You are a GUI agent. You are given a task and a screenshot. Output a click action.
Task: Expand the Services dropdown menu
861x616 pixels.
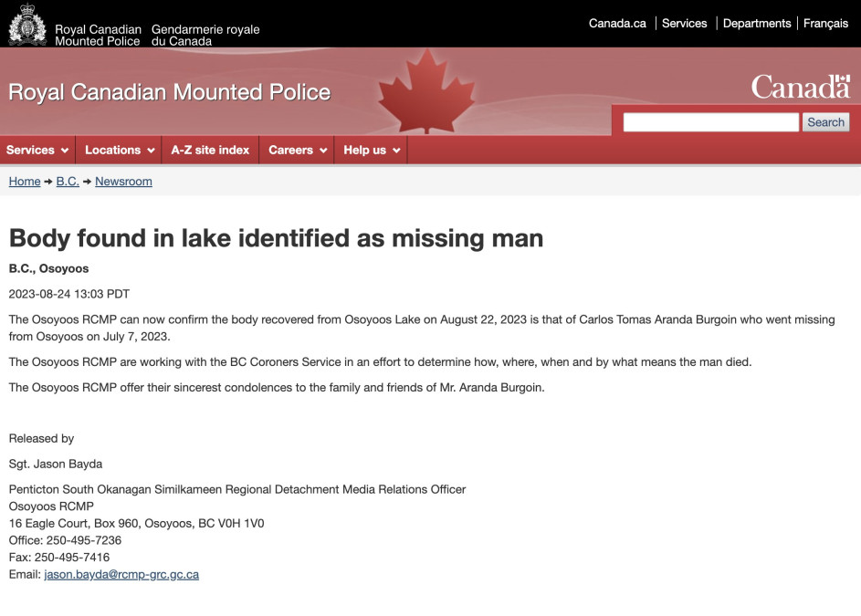[37, 150]
